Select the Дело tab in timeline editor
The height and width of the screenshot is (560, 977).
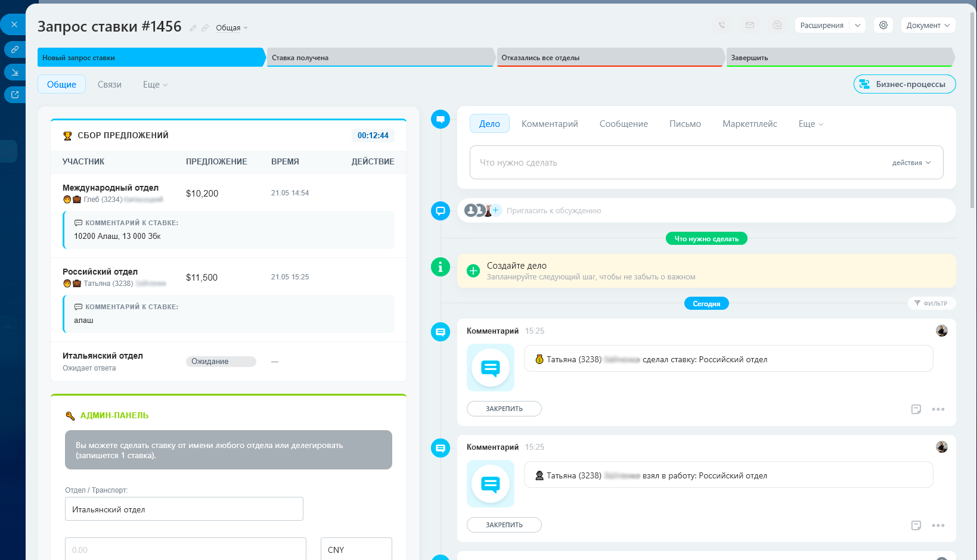coord(489,123)
